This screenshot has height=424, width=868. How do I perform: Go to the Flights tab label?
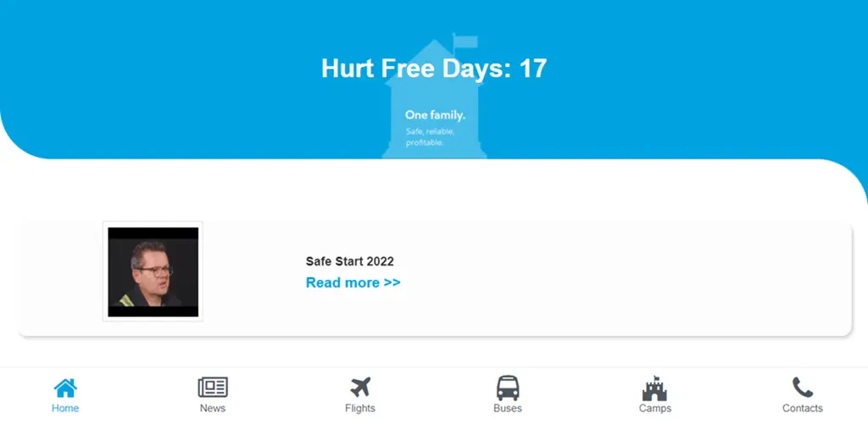(360, 409)
